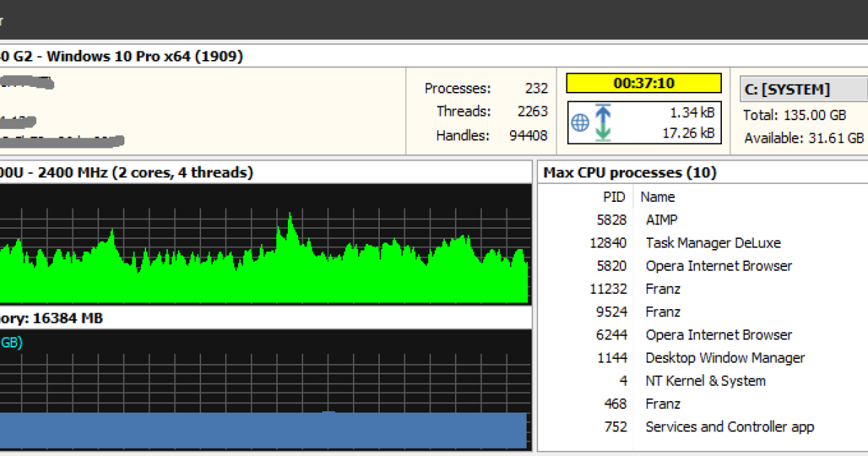
Task: Click the green CPU usage graph
Action: coord(264,243)
